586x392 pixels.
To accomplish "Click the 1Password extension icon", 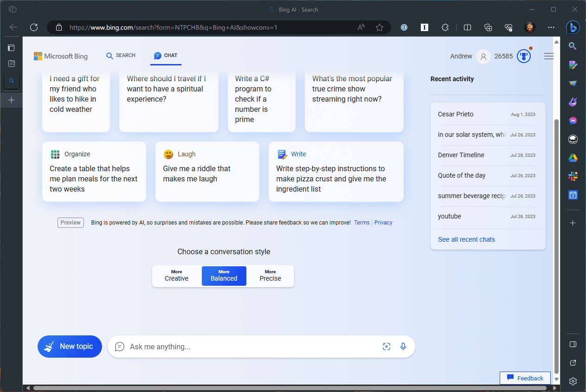I will [404, 27].
